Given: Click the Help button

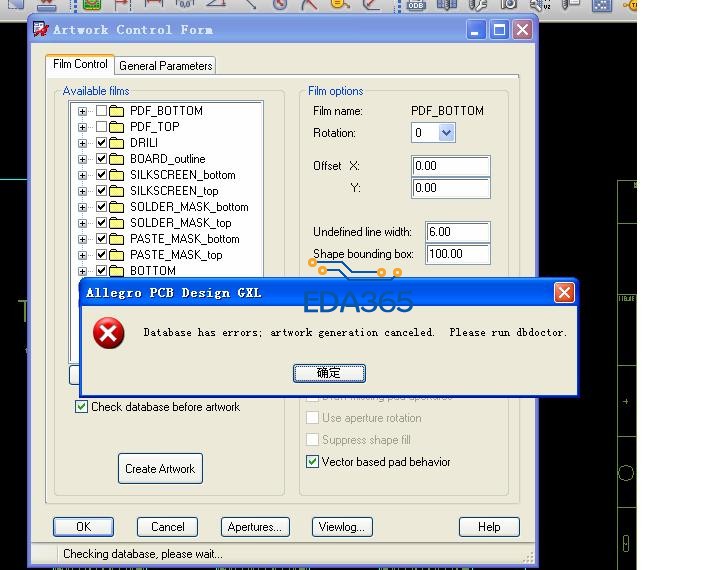Looking at the screenshot, I should click(489, 527).
